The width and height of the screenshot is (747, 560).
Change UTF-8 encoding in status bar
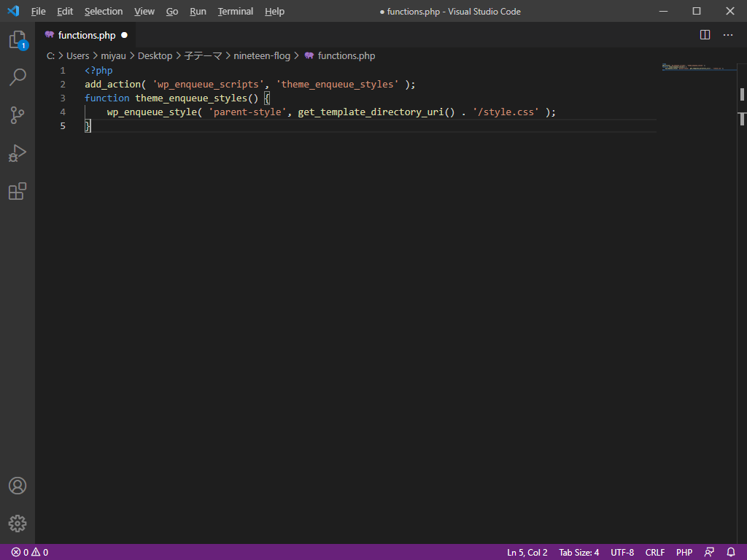coord(622,553)
